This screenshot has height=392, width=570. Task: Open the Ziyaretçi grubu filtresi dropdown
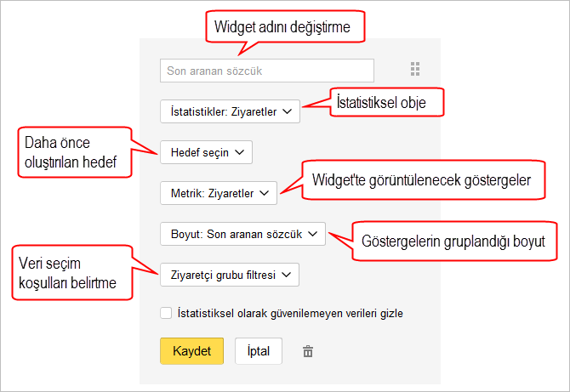pos(230,275)
